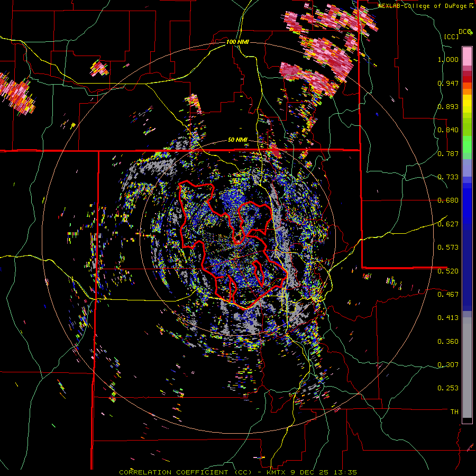The image size is (476, 476).
Task: Click the 50 NMI range ring label
Action: 237,140
